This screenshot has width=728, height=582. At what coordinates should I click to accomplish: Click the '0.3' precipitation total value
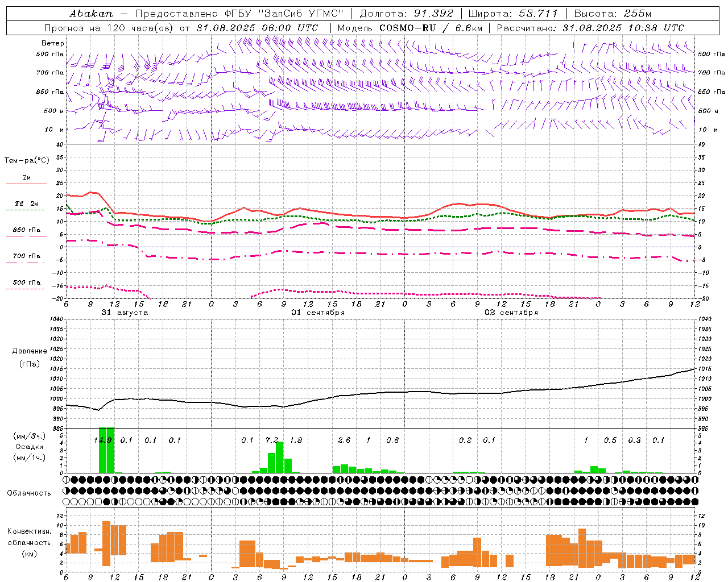634,440
